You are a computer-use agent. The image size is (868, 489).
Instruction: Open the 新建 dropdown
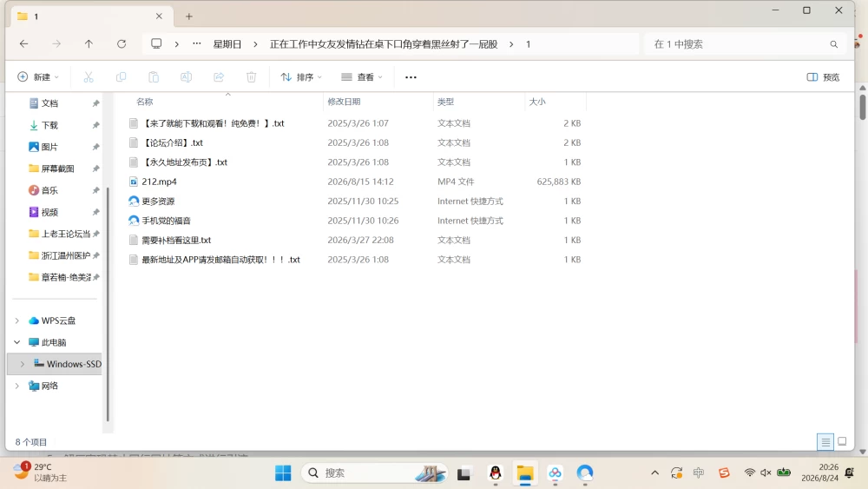(37, 77)
